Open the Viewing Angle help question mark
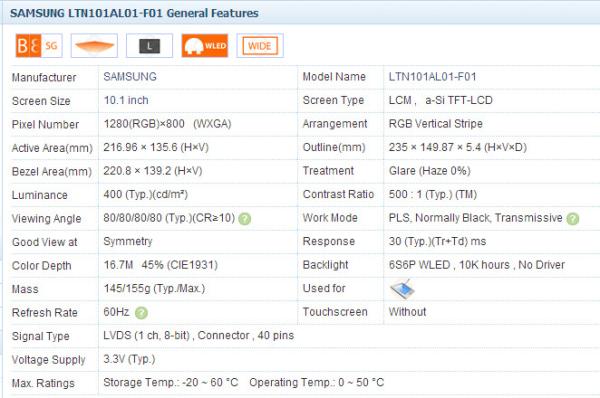Viewport: 600px width, 398px height. pos(245,219)
